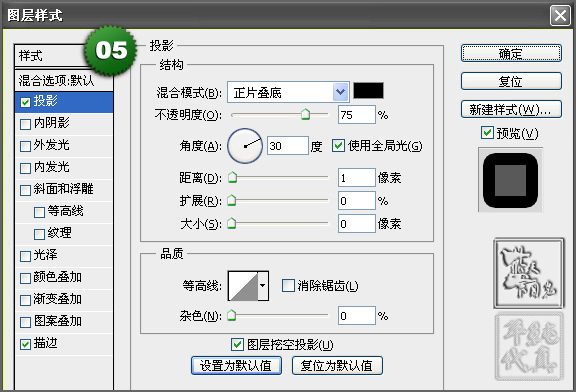Enable the 斜面和浮雕 checkbox

pyautogui.click(x=25, y=190)
